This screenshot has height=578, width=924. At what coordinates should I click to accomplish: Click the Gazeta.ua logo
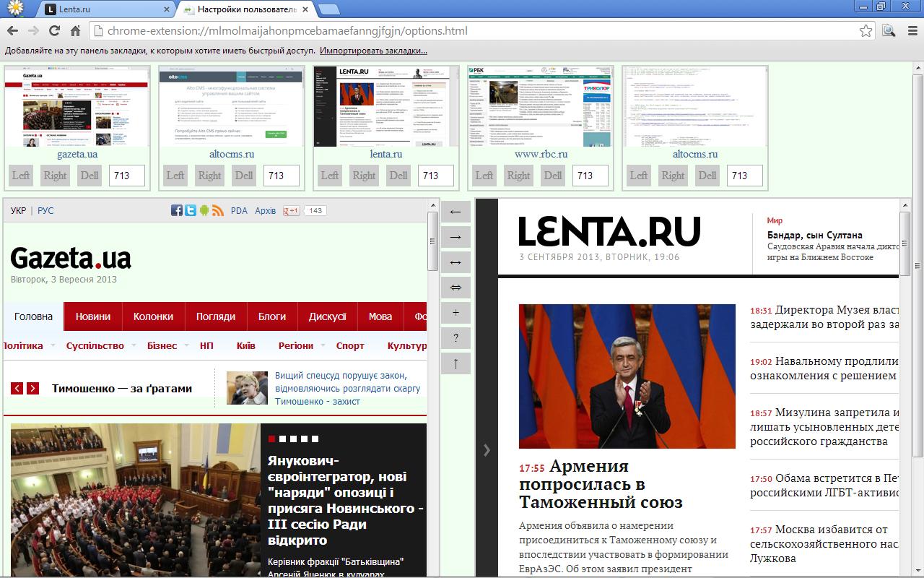point(71,257)
